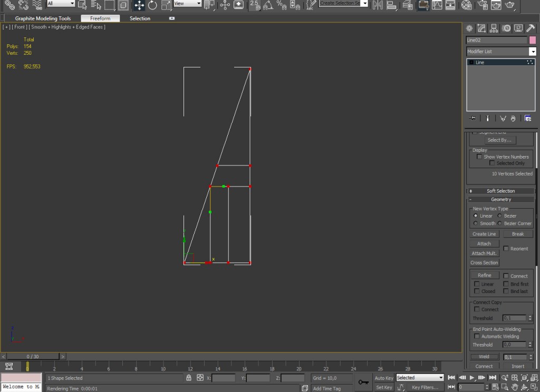Open the Select by Name list tool
Screen dimensions: 540x392
coord(96,5)
